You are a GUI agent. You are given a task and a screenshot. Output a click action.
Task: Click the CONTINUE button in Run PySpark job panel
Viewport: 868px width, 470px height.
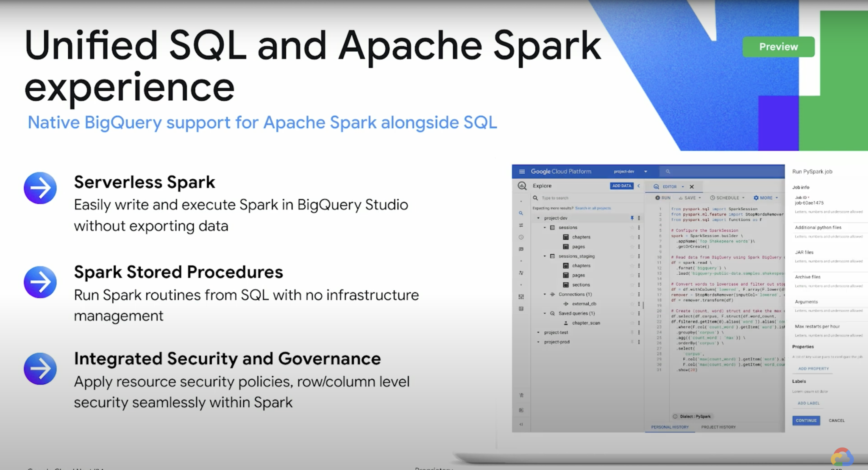(806, 420)
